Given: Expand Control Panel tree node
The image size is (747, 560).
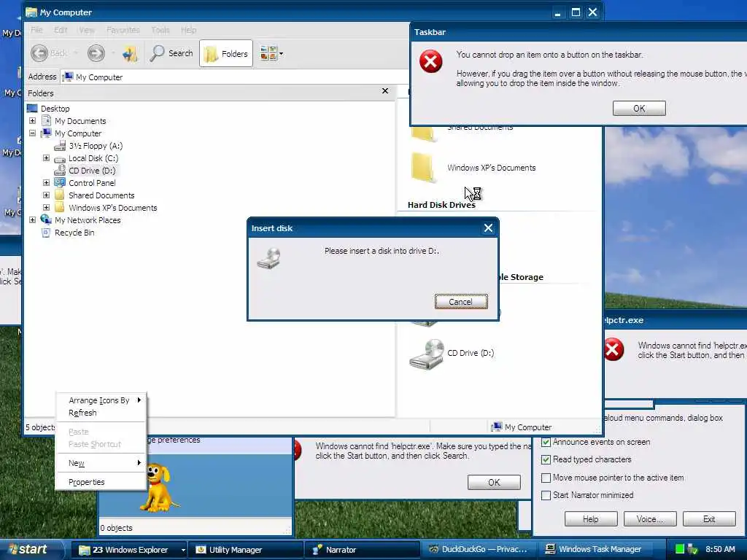Looking at the screenshot, I should coord(46,183).
